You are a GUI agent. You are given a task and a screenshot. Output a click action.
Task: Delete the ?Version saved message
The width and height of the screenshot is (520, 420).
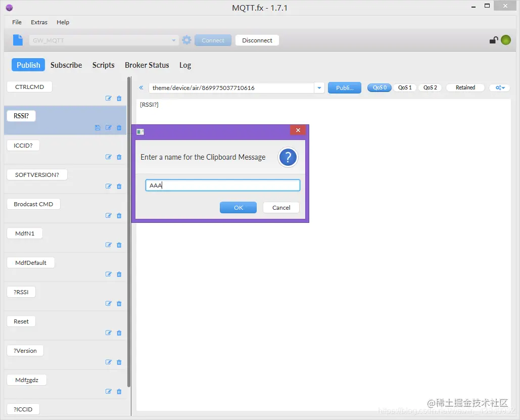(x=119, y=362)
